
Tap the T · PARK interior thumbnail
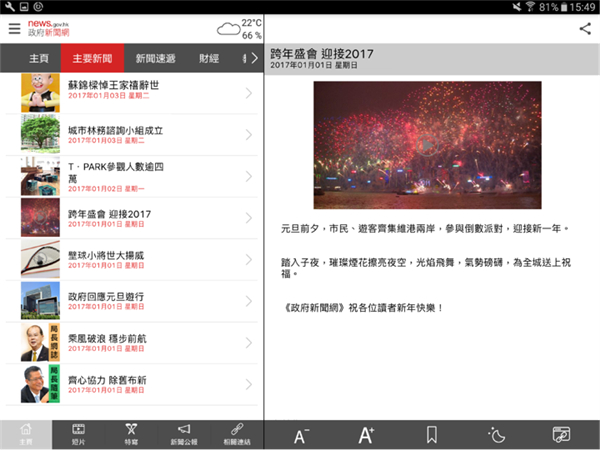pyautogui.click(x=40, y=176)
